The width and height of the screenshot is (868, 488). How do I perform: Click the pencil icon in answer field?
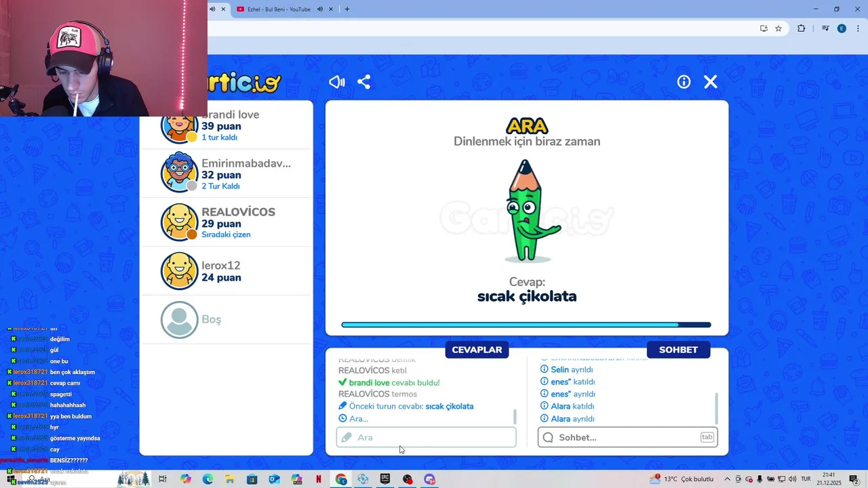347,437
